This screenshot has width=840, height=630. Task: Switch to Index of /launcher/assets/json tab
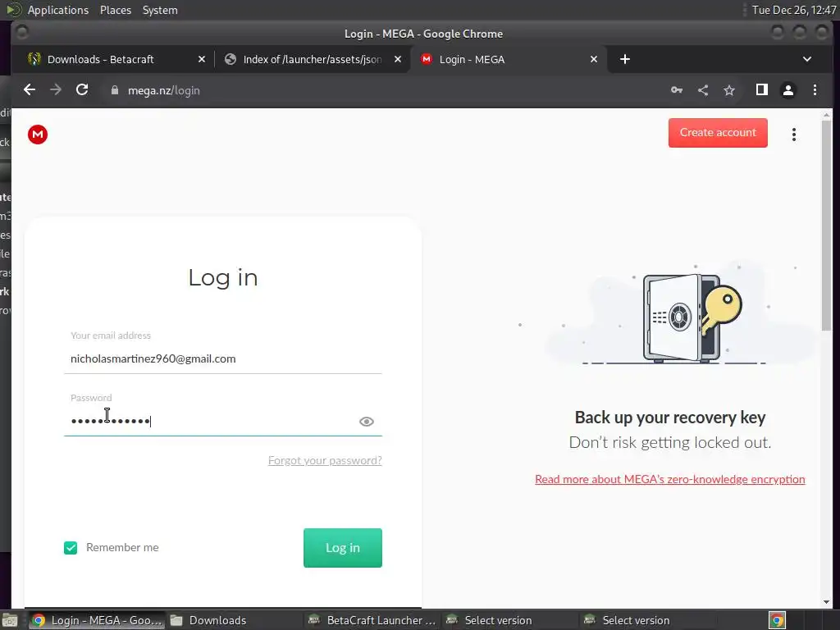coord(313,59)
